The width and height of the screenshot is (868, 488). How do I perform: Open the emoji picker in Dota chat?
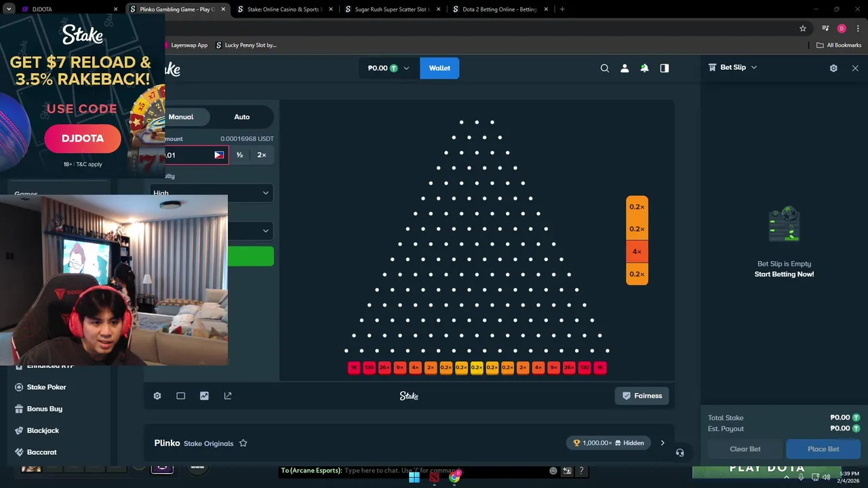coord(553,470)
